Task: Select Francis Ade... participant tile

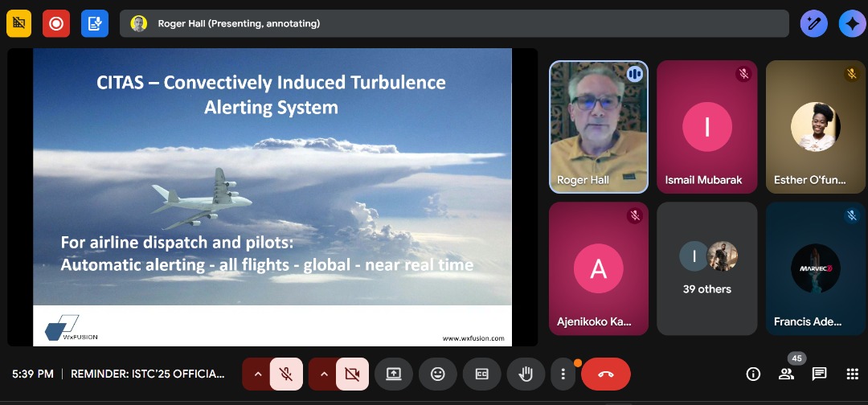Action: click(x=816, y=268)
